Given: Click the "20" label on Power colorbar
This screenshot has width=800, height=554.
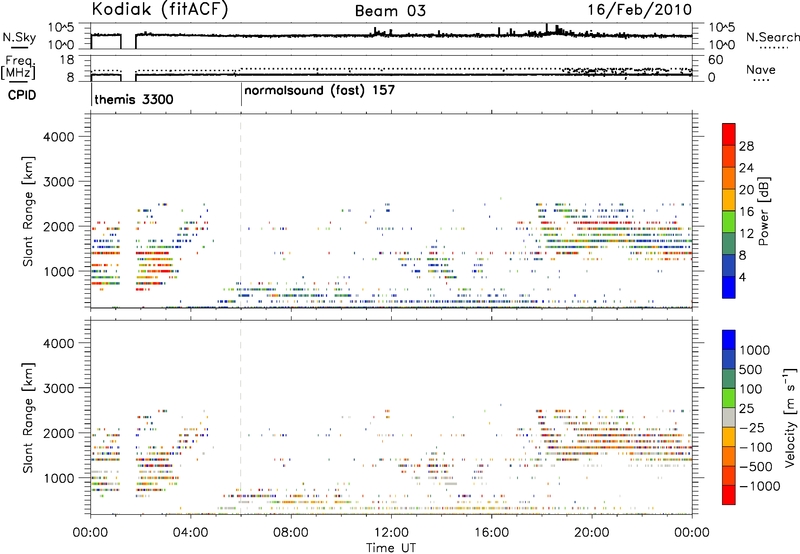Looking at the screenshot, I should [x=746, y=190].
